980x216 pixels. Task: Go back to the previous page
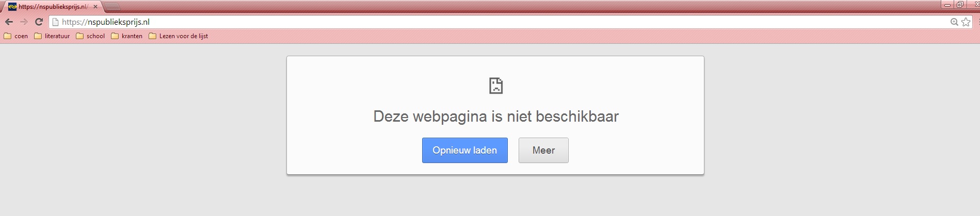9,22
